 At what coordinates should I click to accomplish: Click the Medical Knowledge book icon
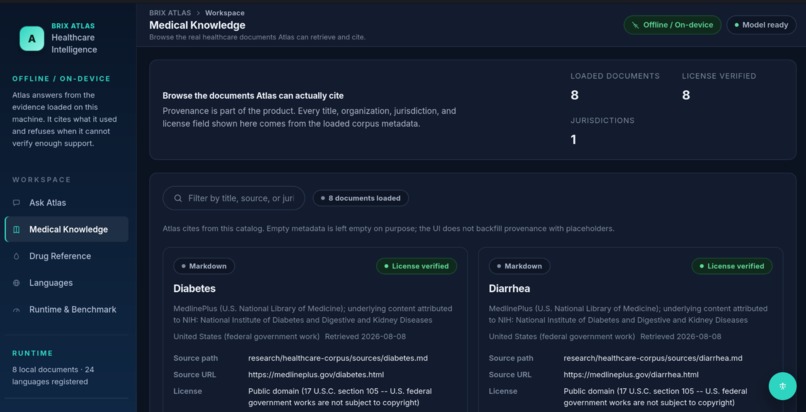16,230
